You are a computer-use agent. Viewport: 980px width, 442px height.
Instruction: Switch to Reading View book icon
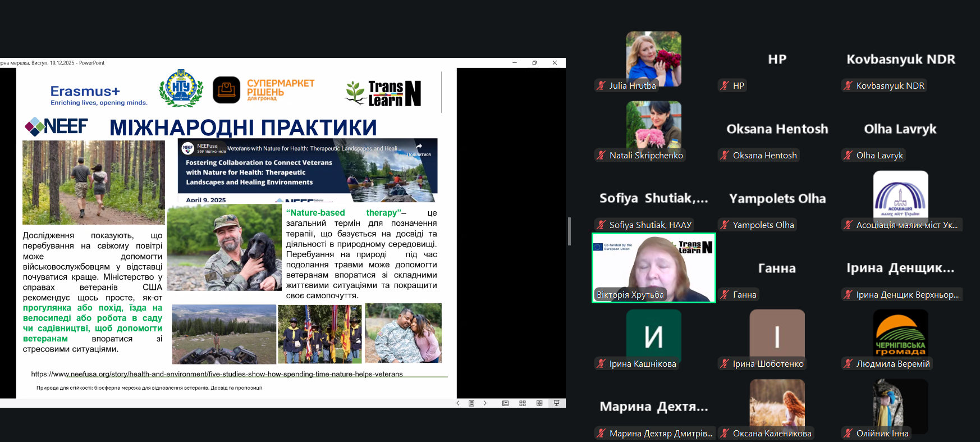click(x=539, y=403)
